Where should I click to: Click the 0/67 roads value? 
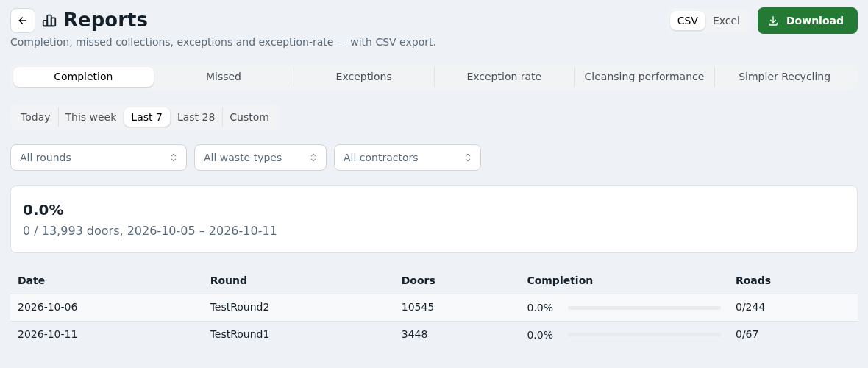click(x=747, y=335)
